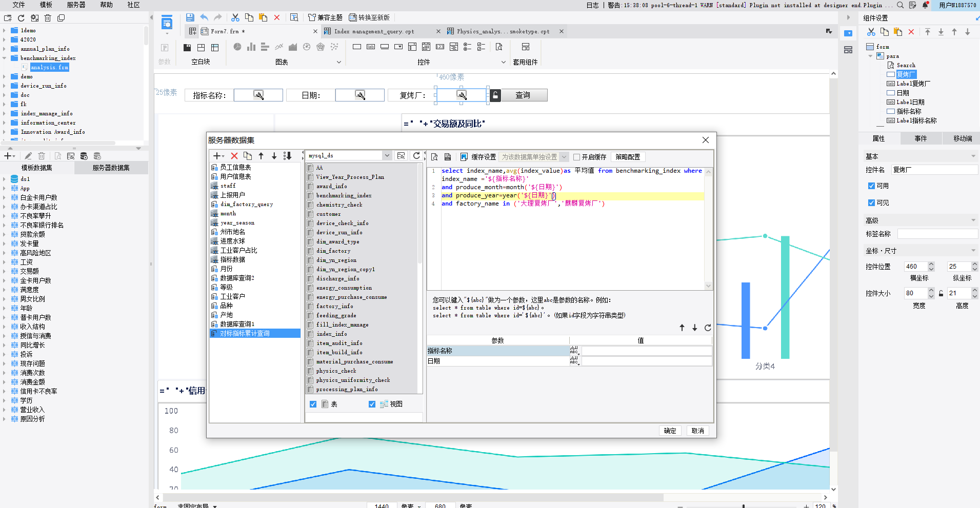Click the 兼容主题 button
Image resolution: width=980 pixels, height=508 pixels.
(325, 17)
